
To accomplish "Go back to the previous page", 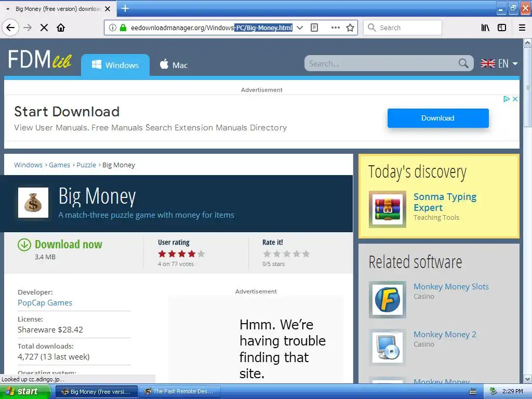I will (x=10, y=28).
